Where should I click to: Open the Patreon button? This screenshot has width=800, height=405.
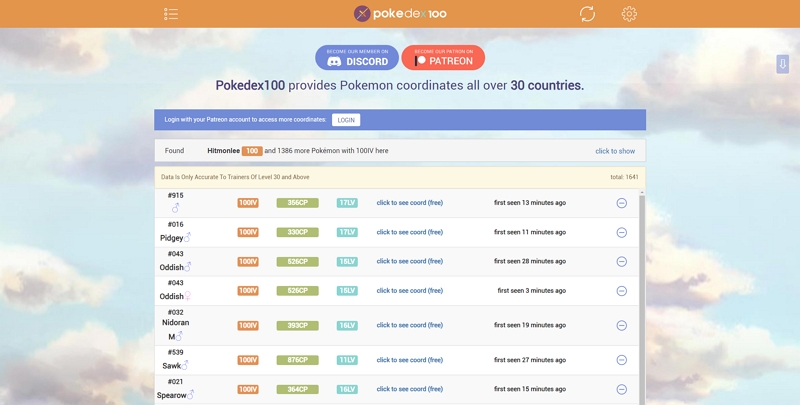point(443,58)
